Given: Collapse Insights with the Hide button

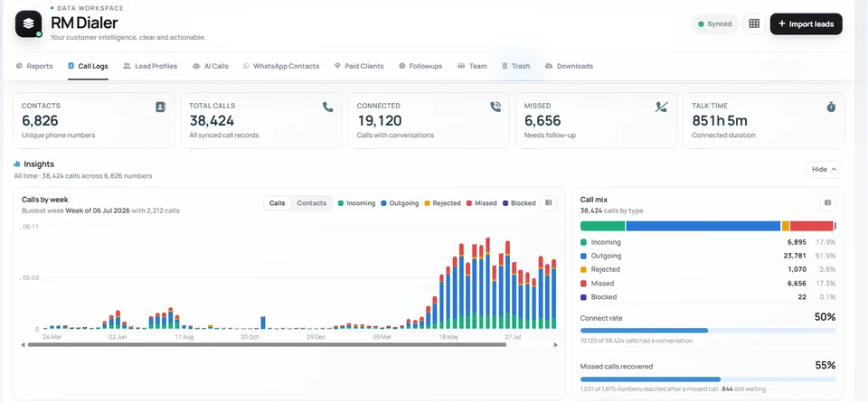Looking at the screenshot, I should click(824, 169).
